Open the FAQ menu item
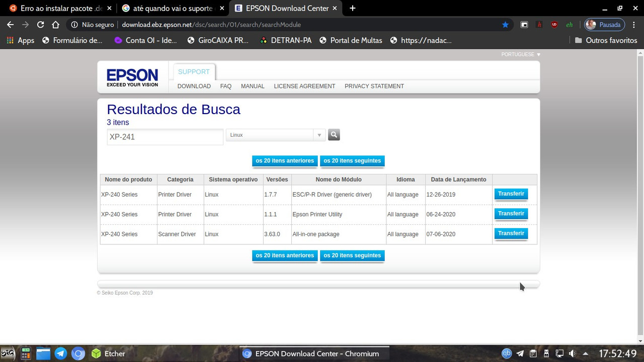This screenshot has width=644, height=362. [226, 86]
